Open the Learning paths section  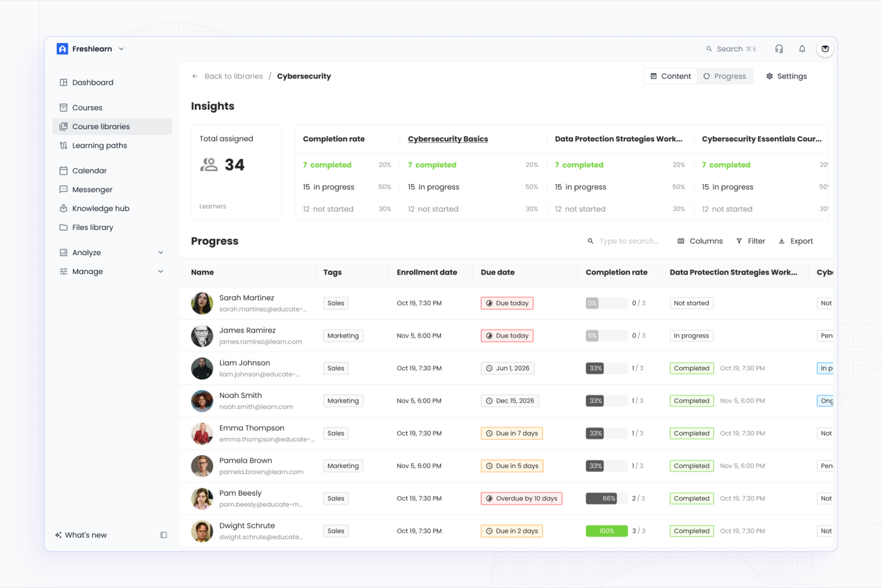pos(99,145)
